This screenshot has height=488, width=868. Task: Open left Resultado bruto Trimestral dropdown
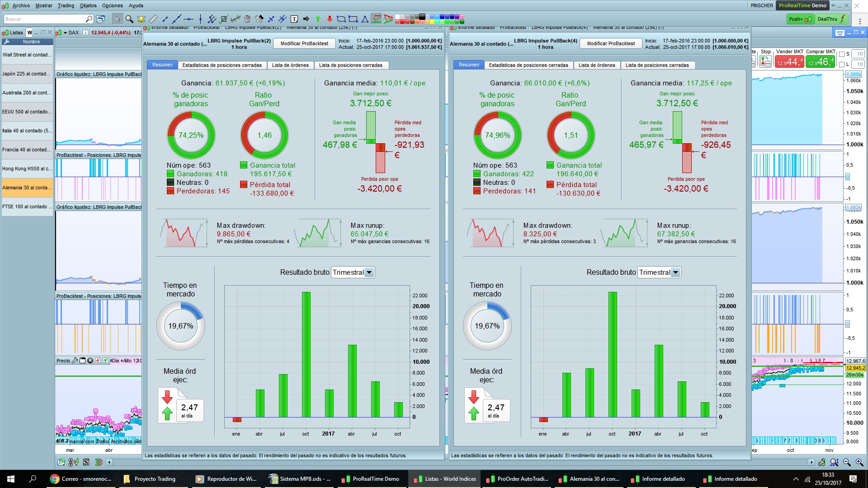pos(369,272)
